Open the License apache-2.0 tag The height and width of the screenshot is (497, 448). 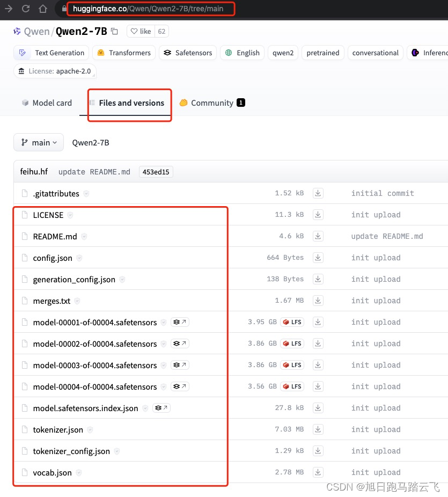(x=55, y=71)
